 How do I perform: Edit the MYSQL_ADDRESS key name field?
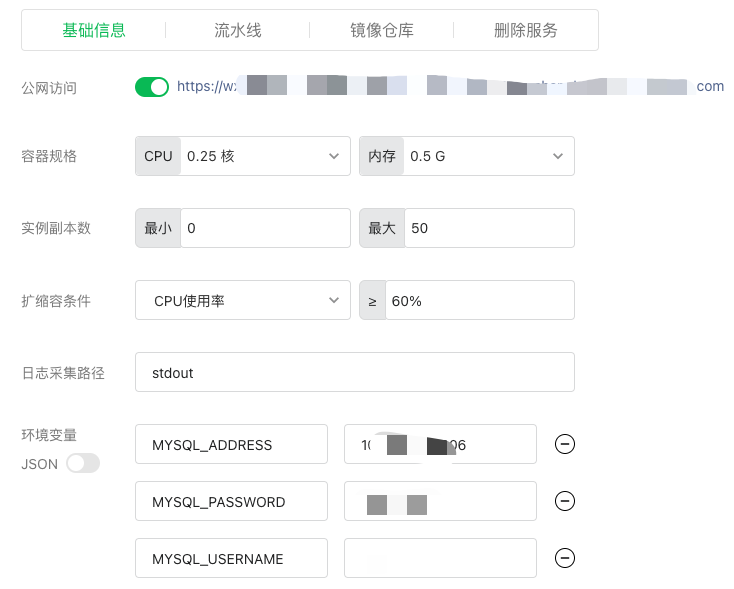(x=231, y=445)
